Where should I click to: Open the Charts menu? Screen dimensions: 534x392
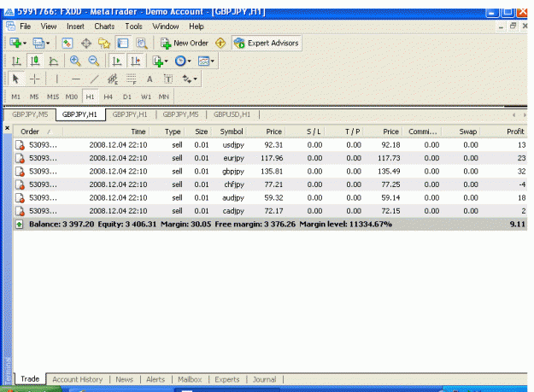104,26
